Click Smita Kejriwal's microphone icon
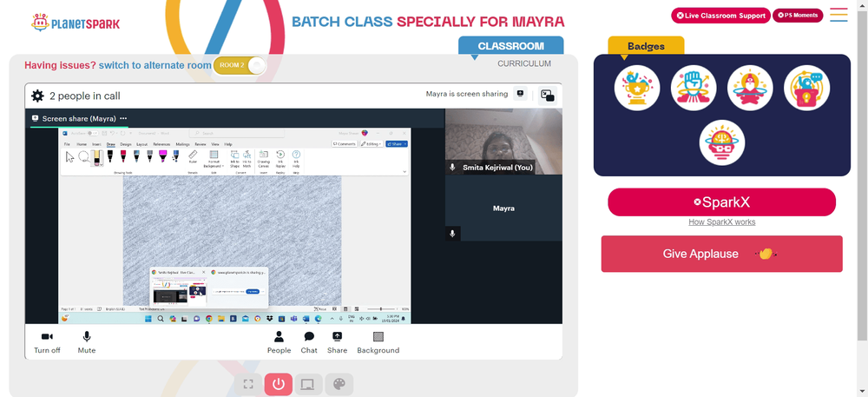This screenshot has width=868, height=397. (x=453, y=167)
